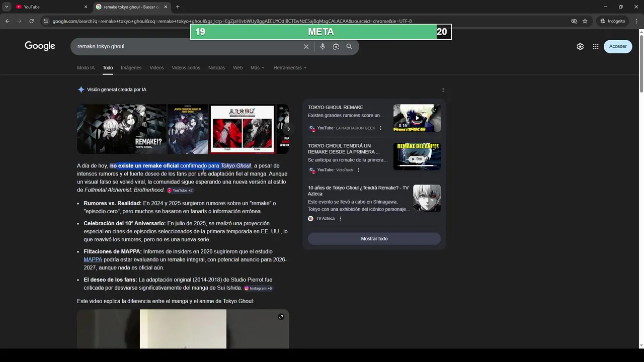The width and height of the screenshot is (644, 362).
Task: Open 10 años de Tokyo Ghoul article
Action: (358, 191)
